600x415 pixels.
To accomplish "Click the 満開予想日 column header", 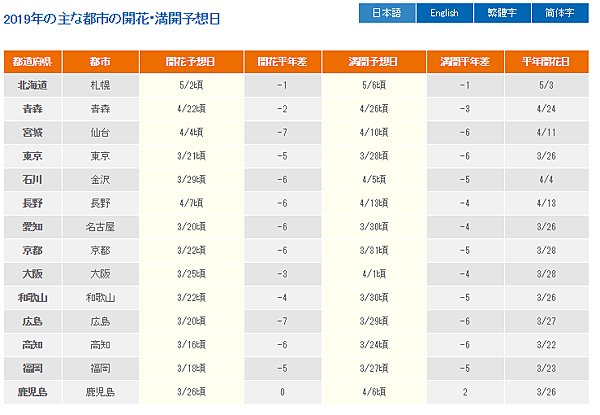I will click(x=374, y=62).
